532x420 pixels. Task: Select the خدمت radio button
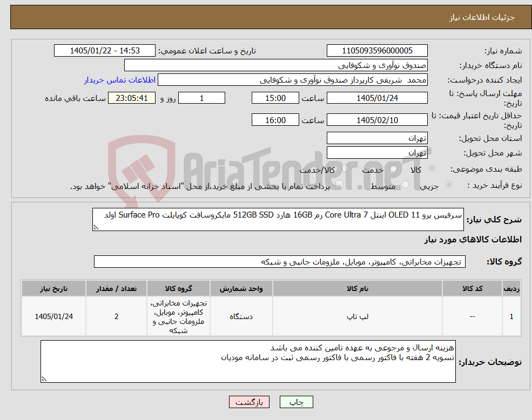(394, 168)
